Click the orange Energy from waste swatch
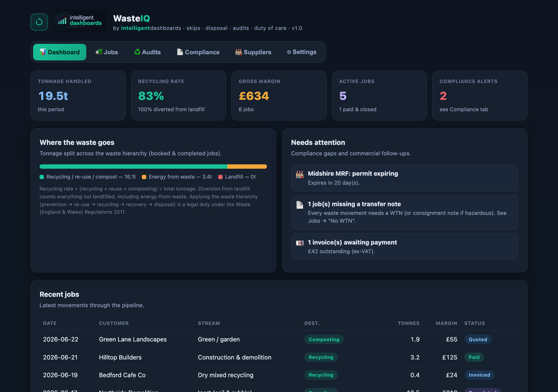 click(144, 177)
